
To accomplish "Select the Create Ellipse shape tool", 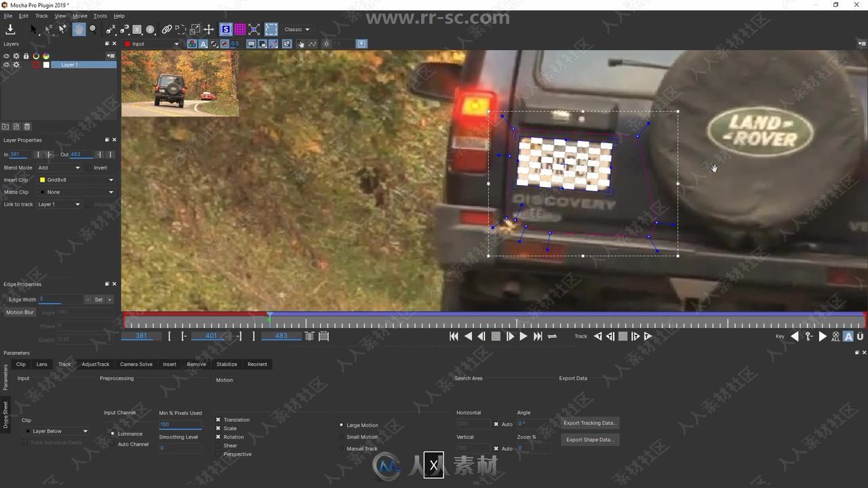I will [x=150, y=29].
